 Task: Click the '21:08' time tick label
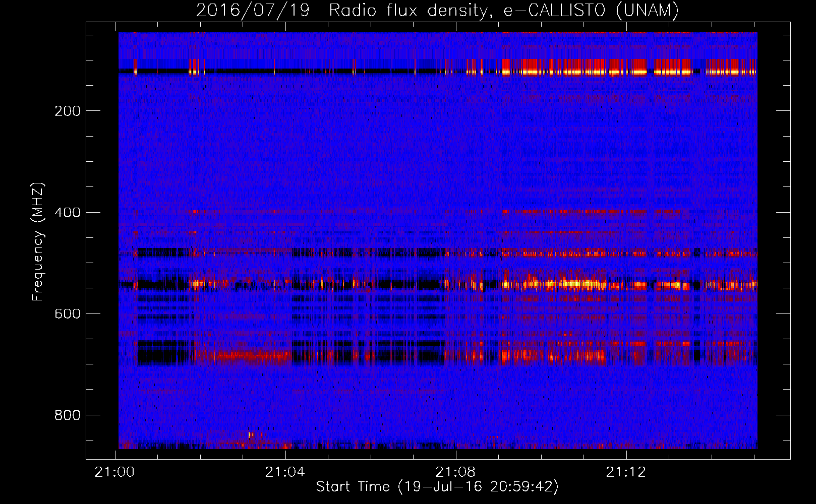[455, 472]
